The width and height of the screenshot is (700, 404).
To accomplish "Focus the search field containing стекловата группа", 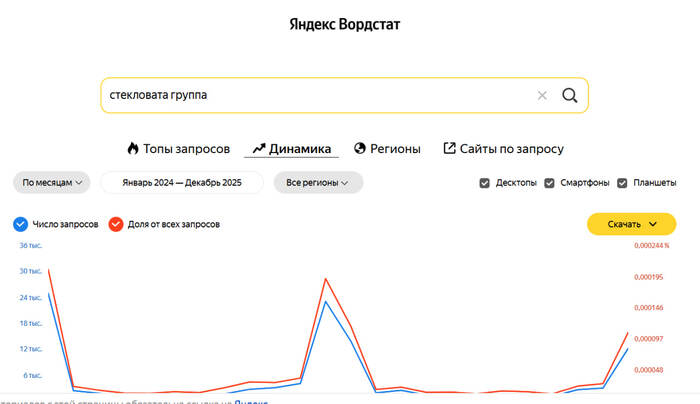I will [x=310, y=96].
